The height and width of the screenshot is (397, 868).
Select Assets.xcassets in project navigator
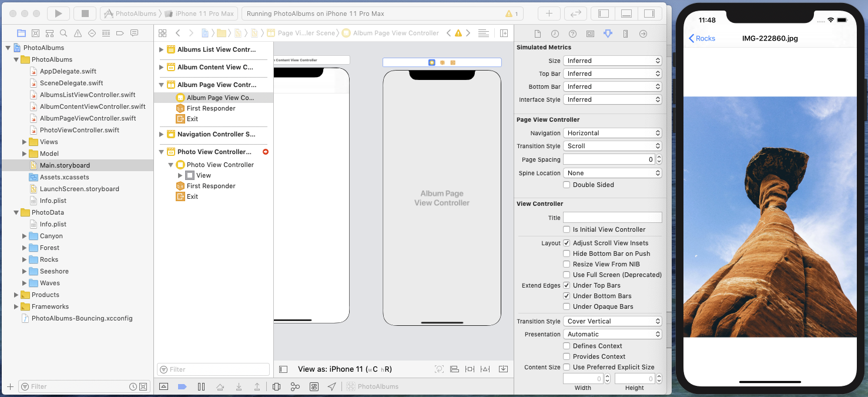pos(64,177)
